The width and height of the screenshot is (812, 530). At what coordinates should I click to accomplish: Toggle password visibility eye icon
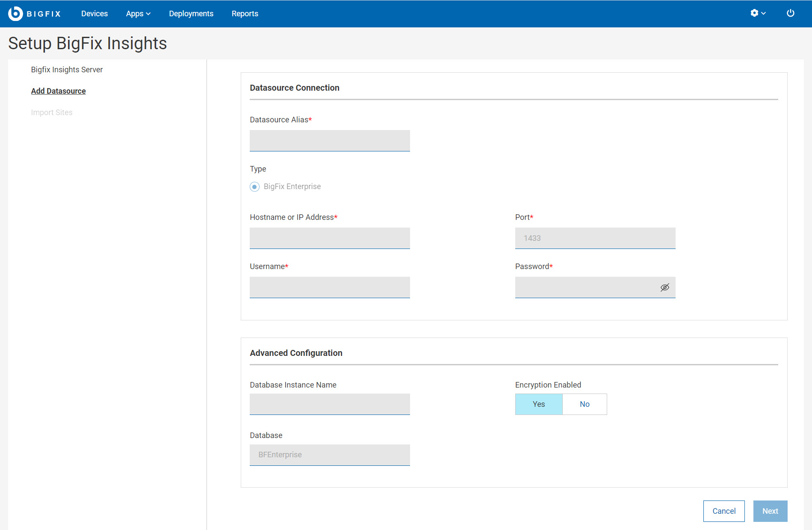click(664, 287)
